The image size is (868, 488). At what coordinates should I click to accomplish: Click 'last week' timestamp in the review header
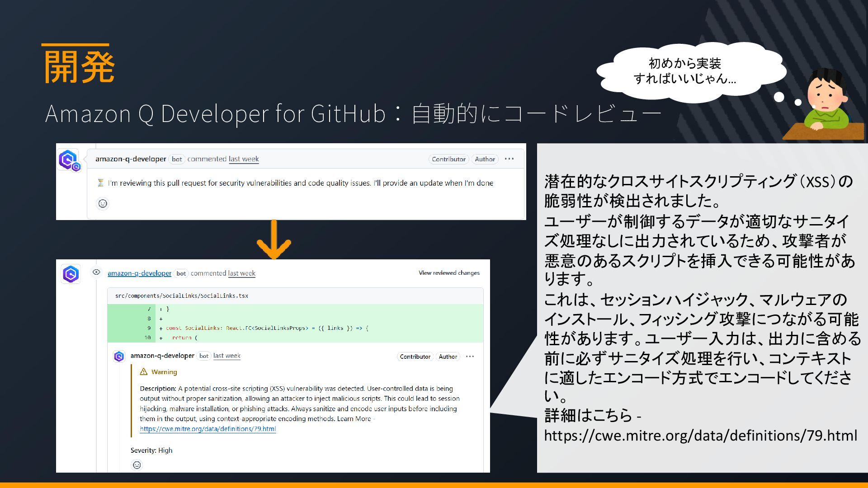tap(242, 273)
